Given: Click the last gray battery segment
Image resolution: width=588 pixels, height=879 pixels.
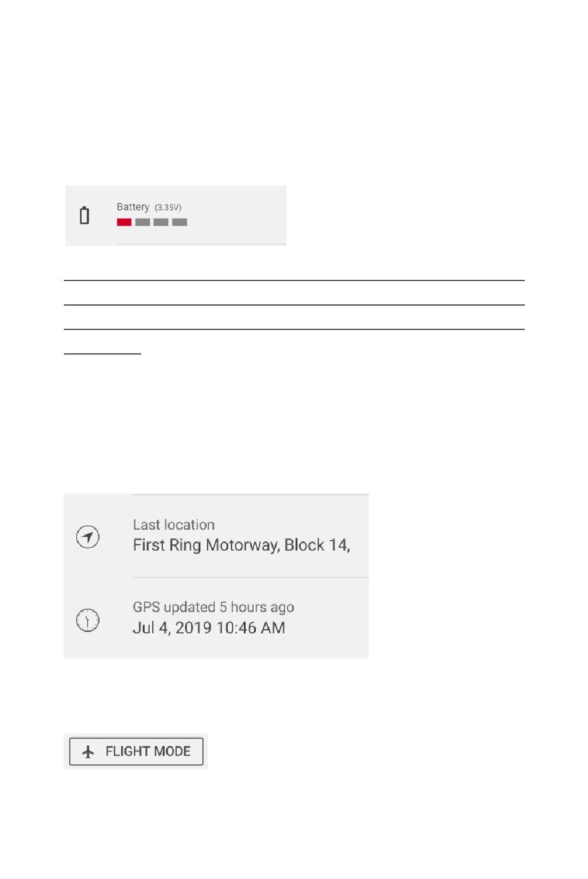Looking at the screenshot, I should click(x=179, y=222).
